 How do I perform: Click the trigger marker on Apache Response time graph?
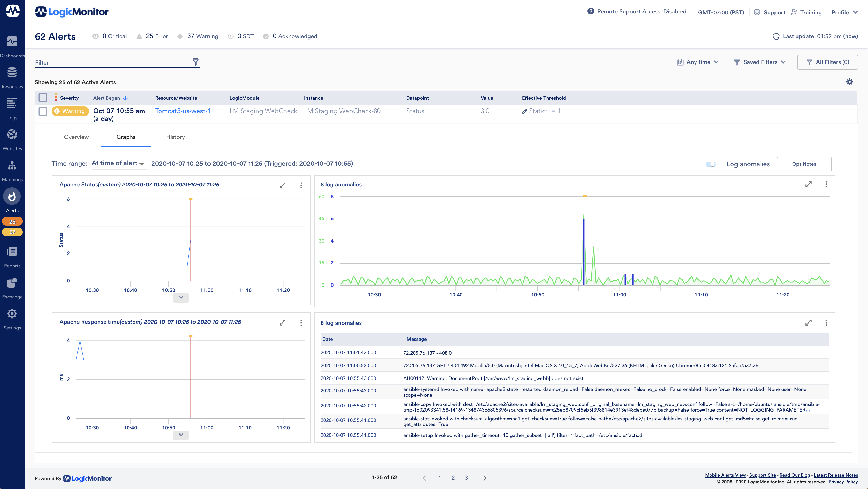[x=191, y=336]
